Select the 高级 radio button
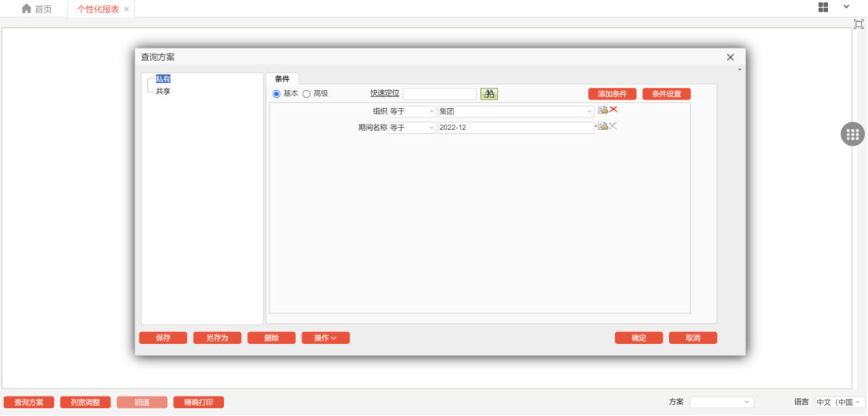Viewport: 868px width, 416px height. coord(306,94)
